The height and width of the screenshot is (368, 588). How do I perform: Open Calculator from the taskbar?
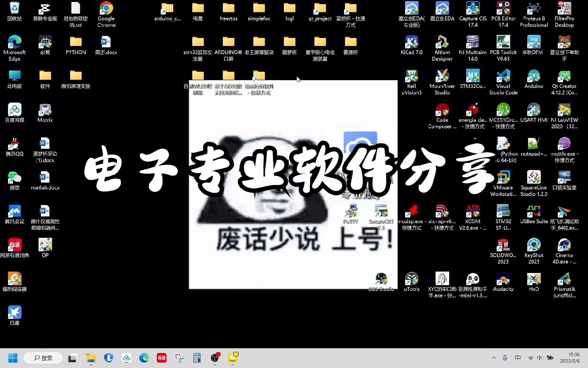tap(197, 358)
